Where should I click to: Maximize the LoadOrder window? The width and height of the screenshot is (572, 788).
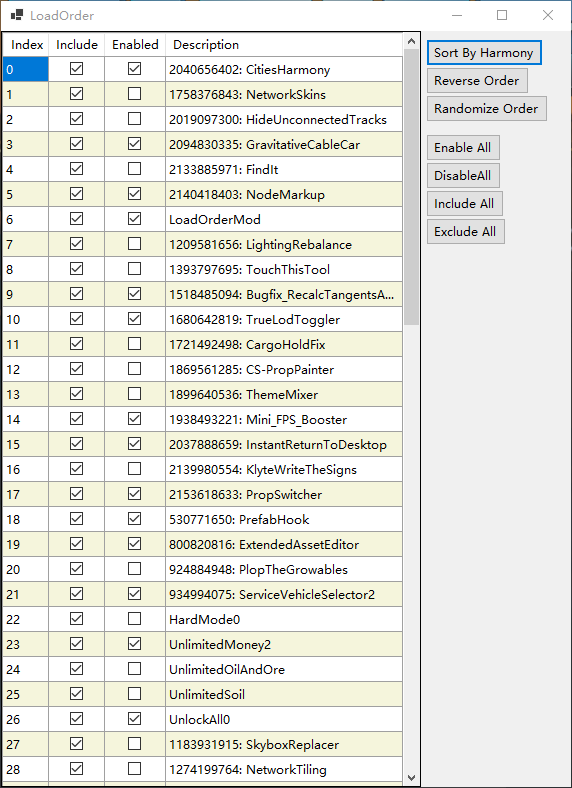pos(502,15)
